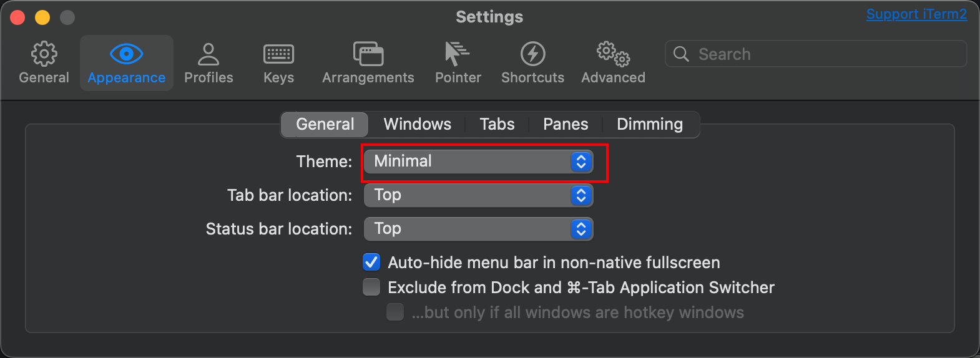Image resolution: width=980 pixels, height=358 pixels.
Task: Switch to the Panes tab
Action: click(565, 124)
